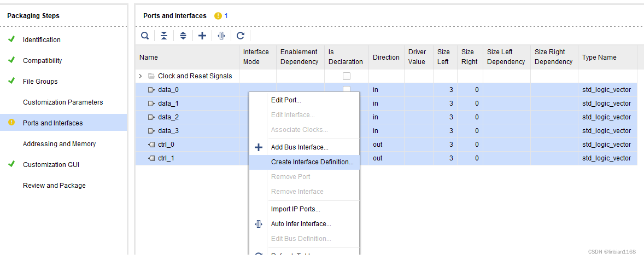The height and width of the screenshot is (259, 644).
Task: Click the Type Name column header
Action: [x=599, y=57]
